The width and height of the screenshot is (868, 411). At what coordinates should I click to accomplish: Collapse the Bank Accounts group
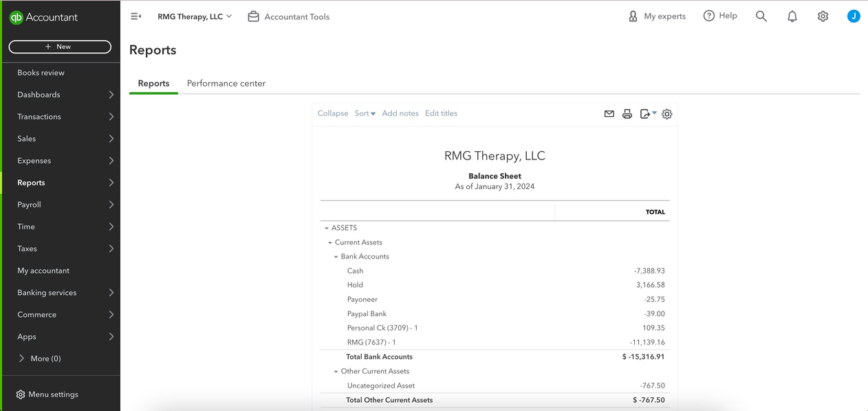click(x=336, y=257)
